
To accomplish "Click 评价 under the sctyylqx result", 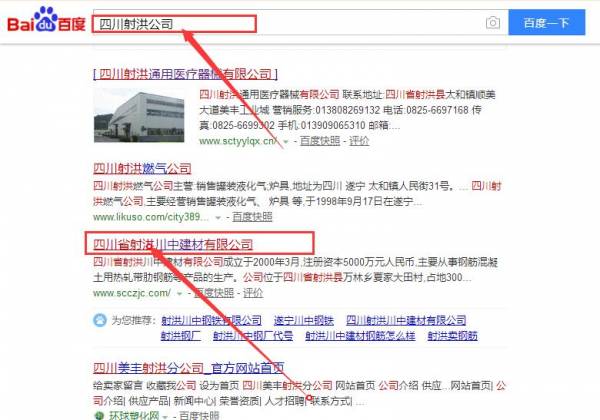I will (359, 141).
